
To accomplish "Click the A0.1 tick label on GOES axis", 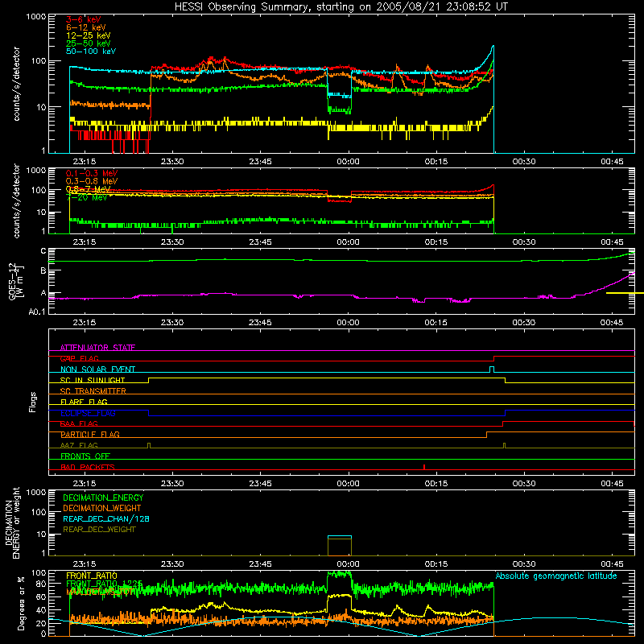I will coord(37,312).
